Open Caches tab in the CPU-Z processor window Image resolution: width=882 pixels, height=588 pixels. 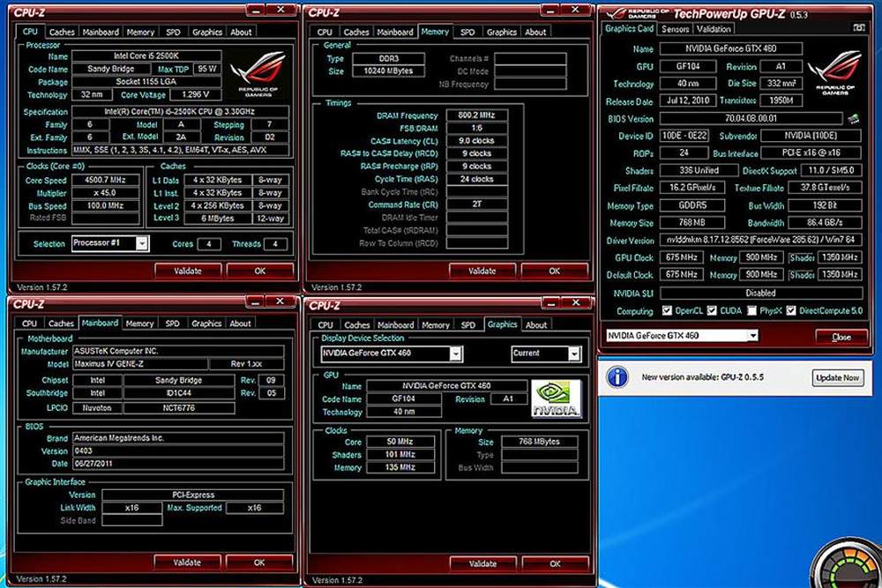(x=62, y=32)
